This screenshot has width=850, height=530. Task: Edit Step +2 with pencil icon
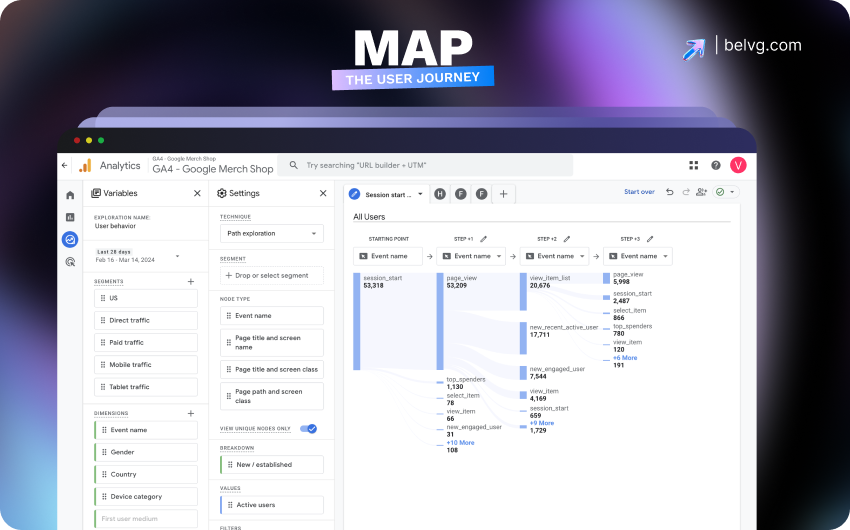pyautogui.click(x=566, y=239)
